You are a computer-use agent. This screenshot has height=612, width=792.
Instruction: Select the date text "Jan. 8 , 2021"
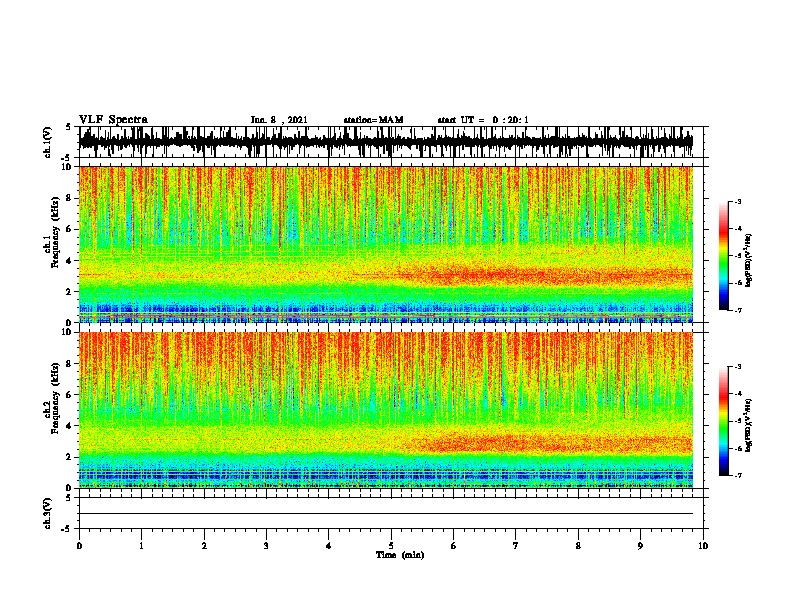[279, 120]
